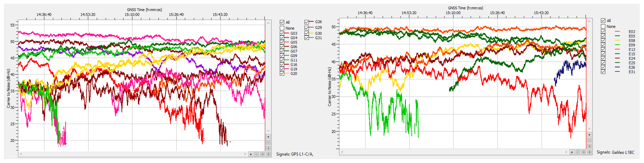Disable satellite G06 checkbox

tap(282, 47)
